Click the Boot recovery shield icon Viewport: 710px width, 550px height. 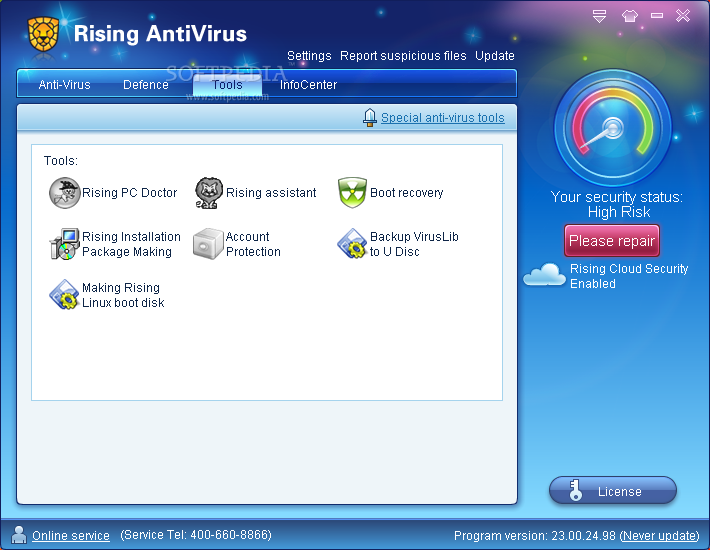[352, 193]
